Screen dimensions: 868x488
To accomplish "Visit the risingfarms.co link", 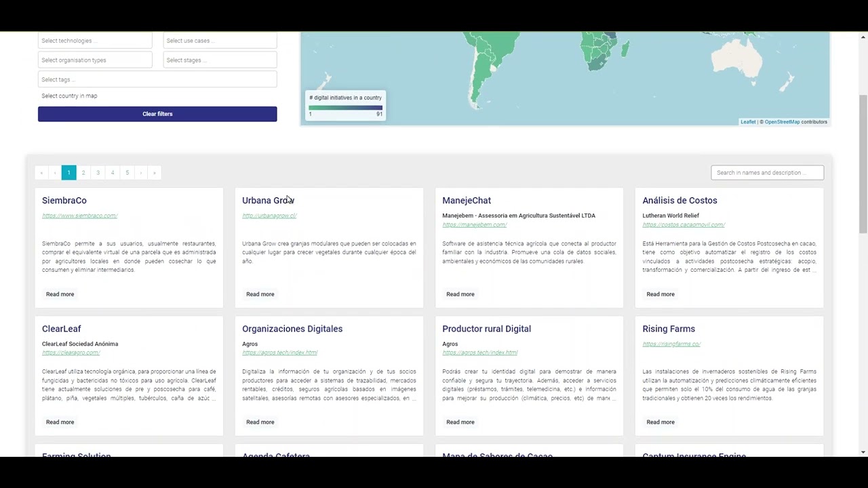I will [671, 344].
